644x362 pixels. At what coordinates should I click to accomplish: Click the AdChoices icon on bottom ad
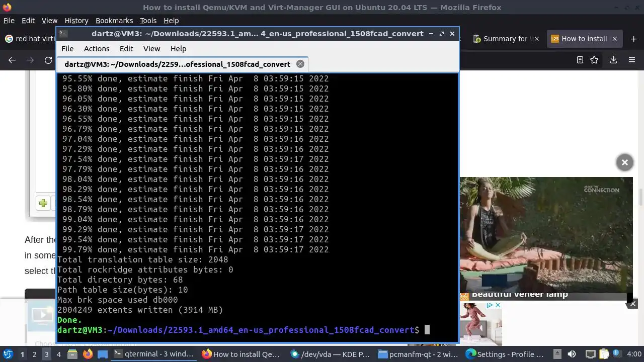pyautogui.click(x=489, y=306)
